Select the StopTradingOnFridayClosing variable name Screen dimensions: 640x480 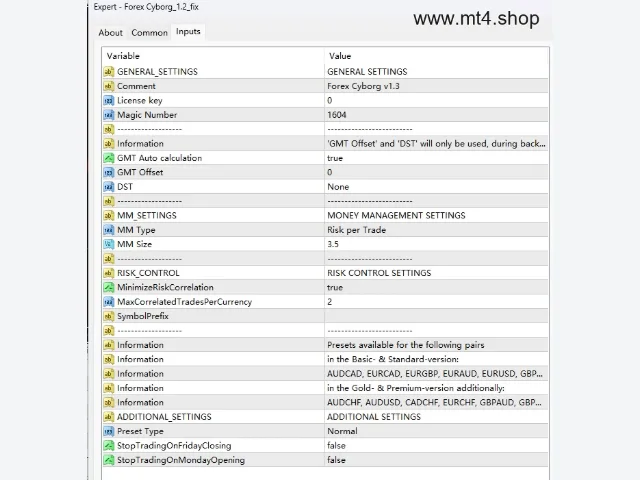(174, 446)
